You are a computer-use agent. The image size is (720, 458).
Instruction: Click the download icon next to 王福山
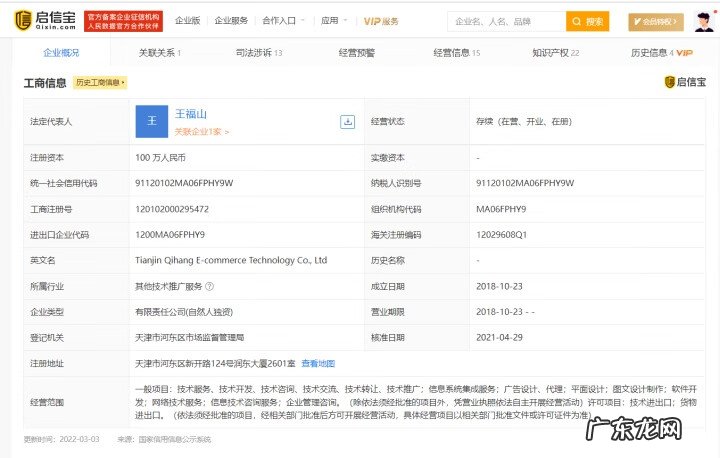[x=347, y=122]
